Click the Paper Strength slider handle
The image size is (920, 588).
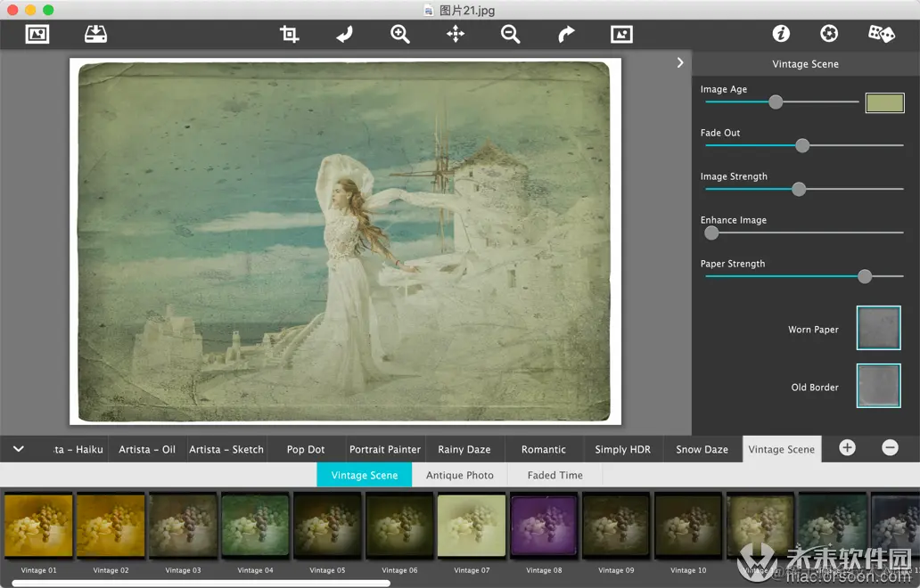pyautogui.click(x=864, y=276)
